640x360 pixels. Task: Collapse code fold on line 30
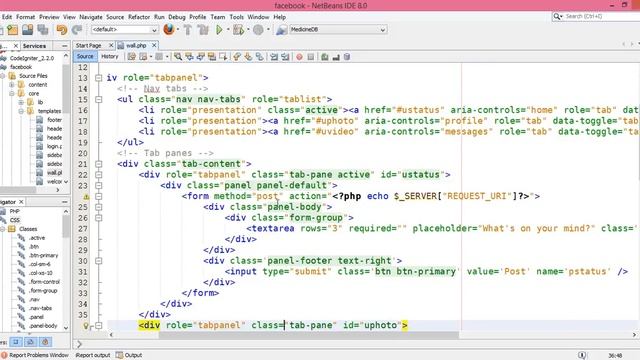pyautogui.click(x=98, y=261)
